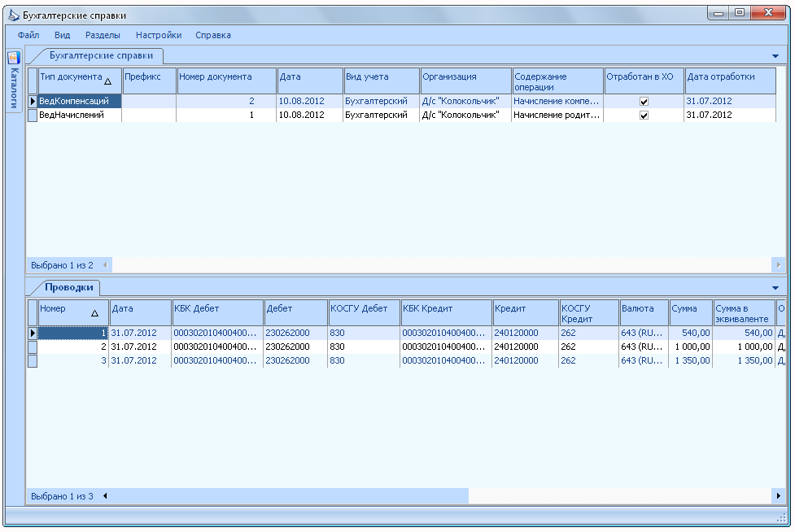Sort by Вид учета column header
The width and height of the screenshot is (795, 532).
pos(382,81)
